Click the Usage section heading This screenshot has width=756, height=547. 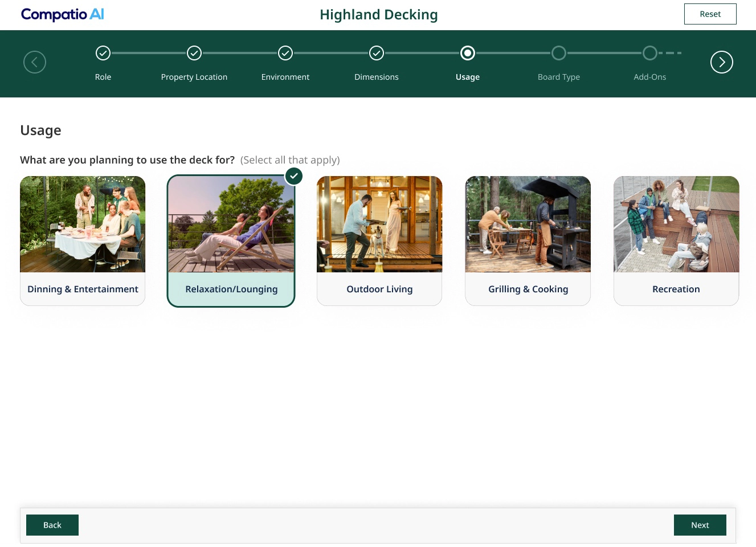40,130
